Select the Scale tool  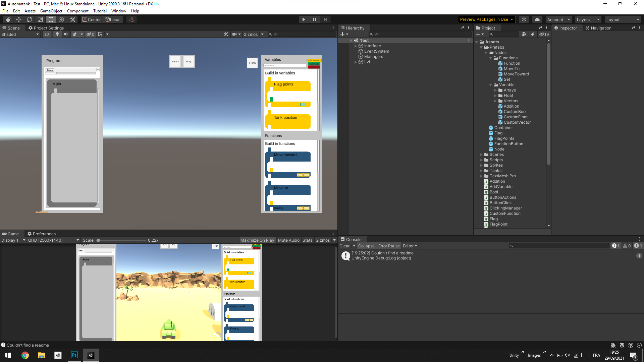tap(40, 19)
